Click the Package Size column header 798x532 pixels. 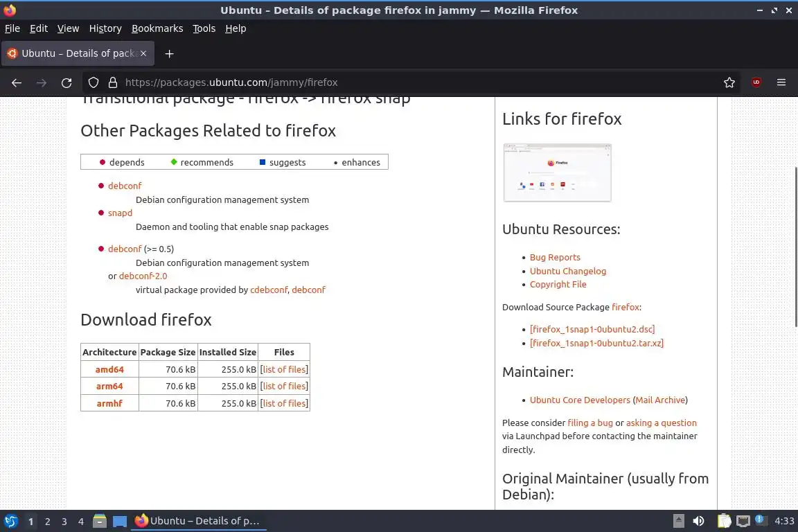point(168,353)
